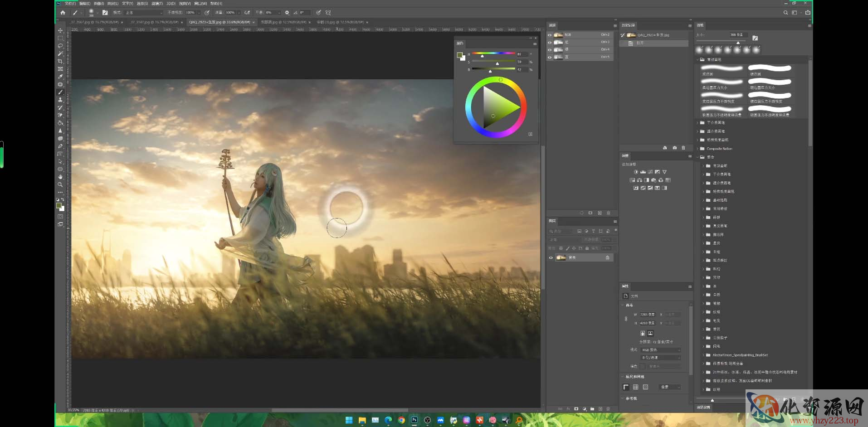Add Levels adjustment histogram icon

point(643,172)
